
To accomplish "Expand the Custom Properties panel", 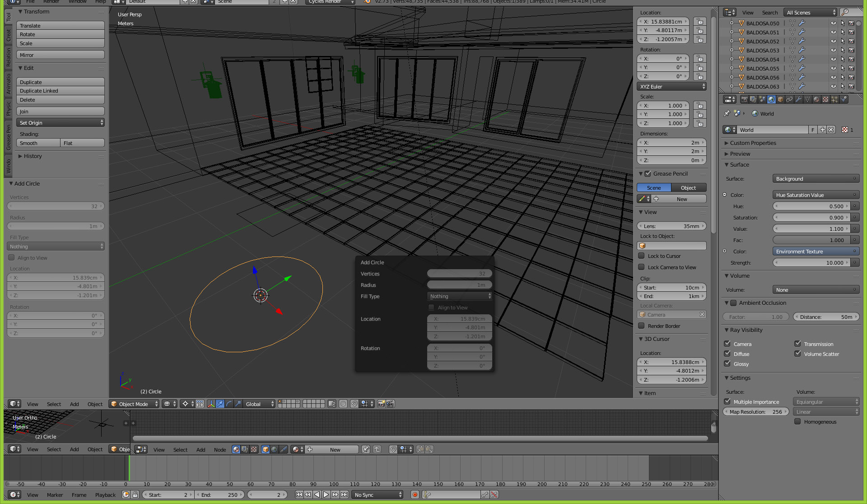I will tap(753, 143).
